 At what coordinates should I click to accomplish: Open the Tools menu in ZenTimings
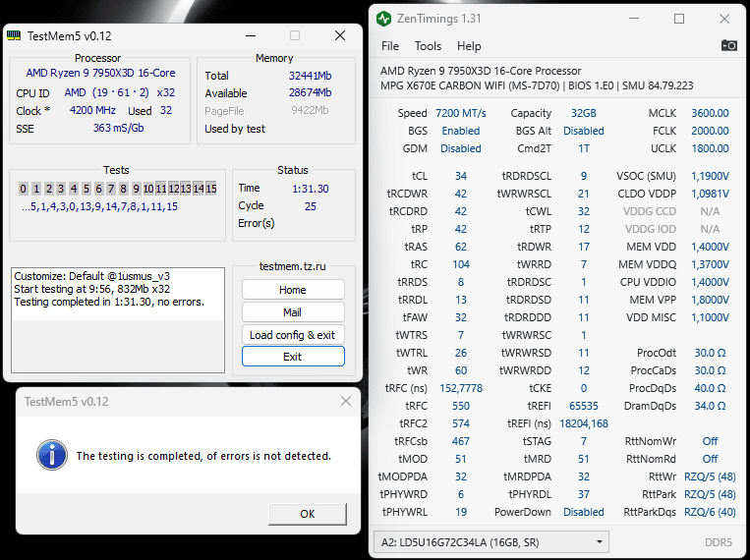[428, 46]
